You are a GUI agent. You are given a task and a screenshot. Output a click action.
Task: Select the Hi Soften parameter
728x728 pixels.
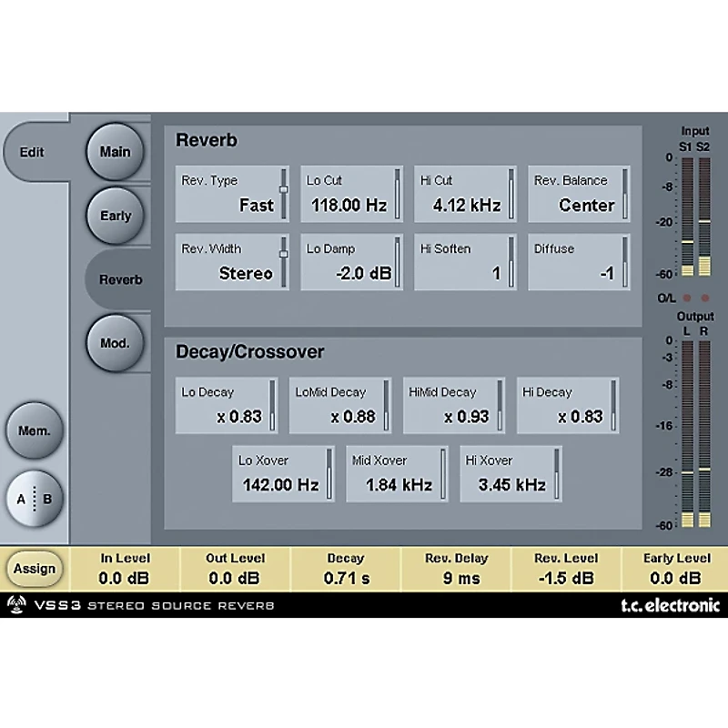(464, 262)
